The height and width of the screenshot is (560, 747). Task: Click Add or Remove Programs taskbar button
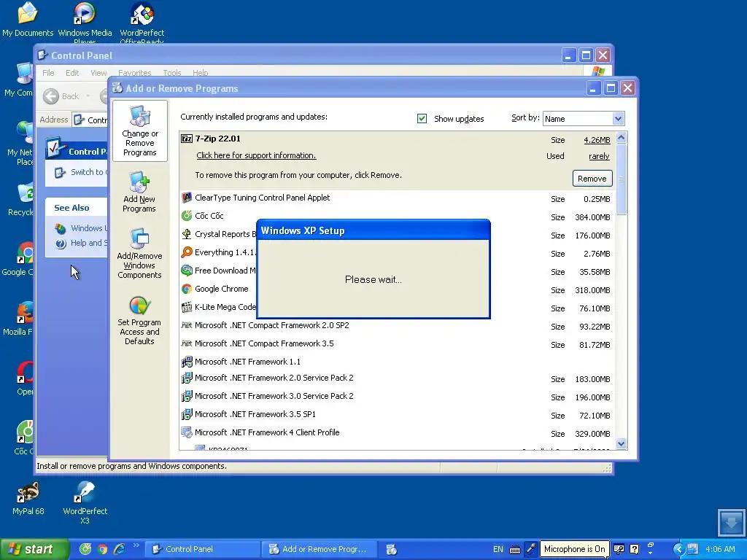point(320,549)
